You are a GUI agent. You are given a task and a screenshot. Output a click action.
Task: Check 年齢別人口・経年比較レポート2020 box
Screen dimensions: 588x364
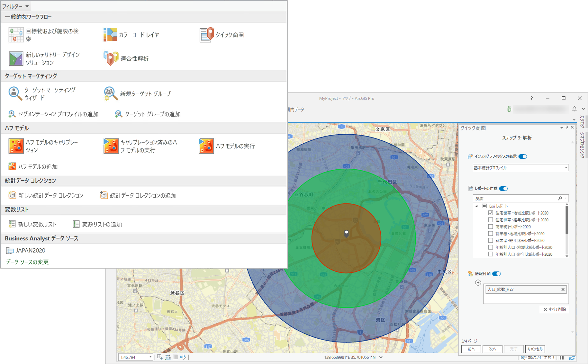pos(491,254)
